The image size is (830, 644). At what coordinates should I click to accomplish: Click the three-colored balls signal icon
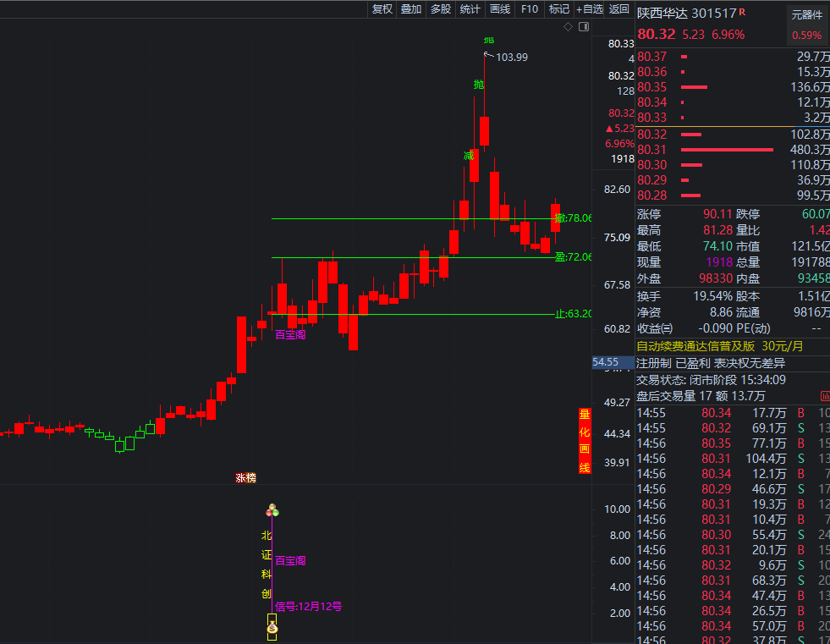tap(272, 510)
